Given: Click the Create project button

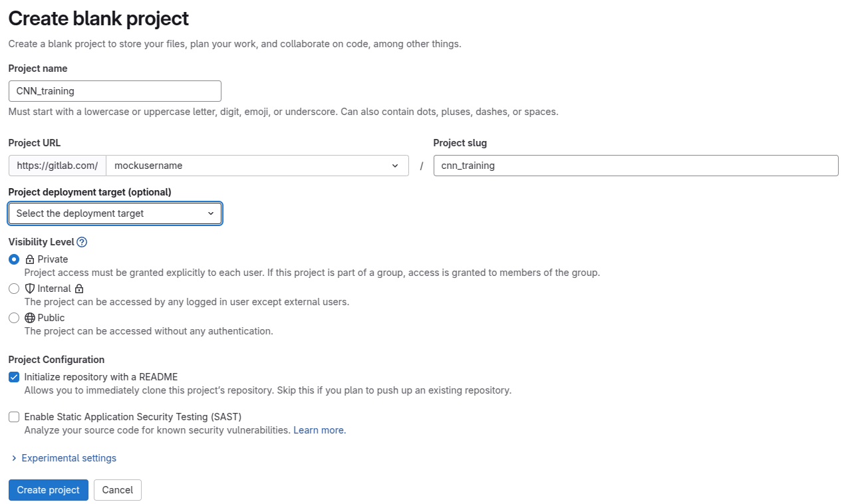Looking at the screenshot, I should point(49,490).
